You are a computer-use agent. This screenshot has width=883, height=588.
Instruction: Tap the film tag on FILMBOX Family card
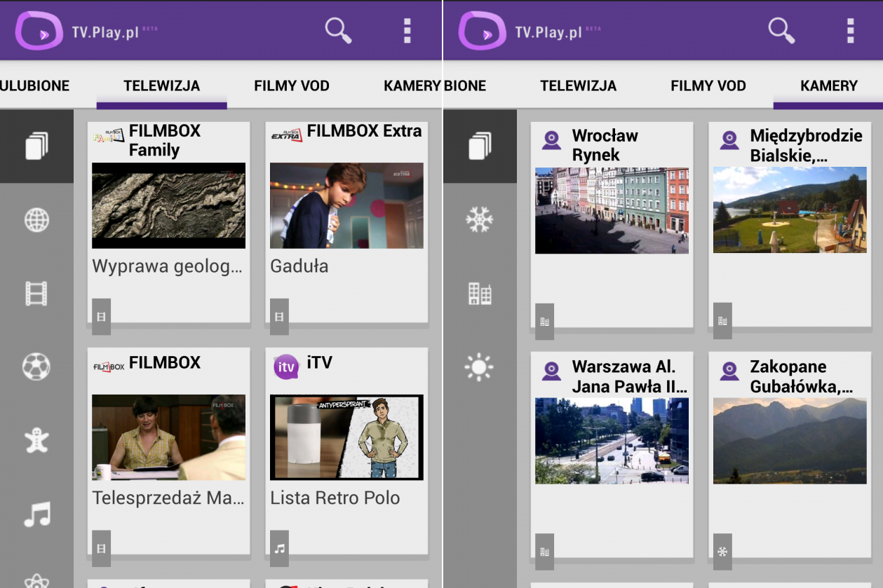coord(102,316)
